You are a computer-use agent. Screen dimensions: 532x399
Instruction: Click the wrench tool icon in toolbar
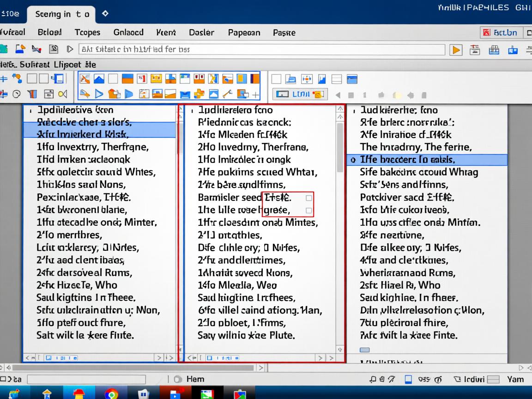pos(227,94)
